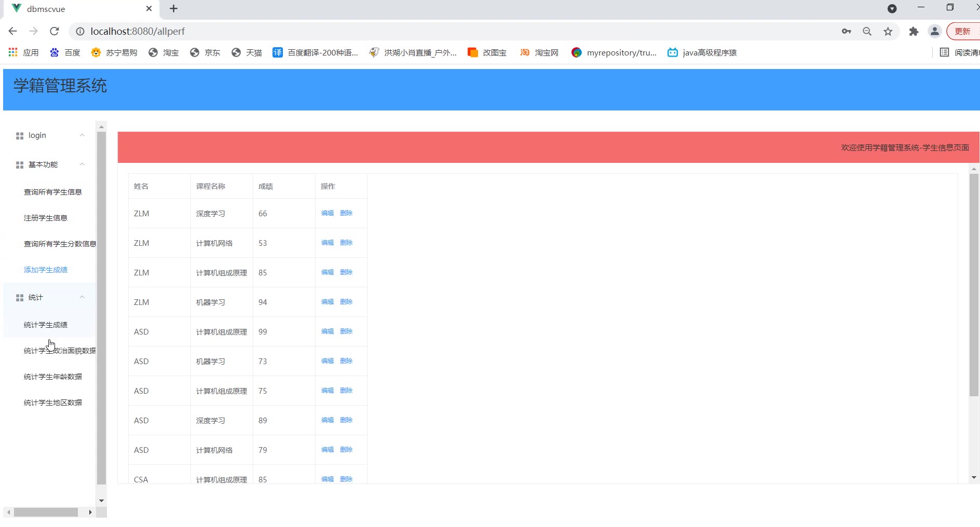Collapse the 统计 menu section
Image resolution: width=980 pixels, height=527 pixels.
point(81,297)
